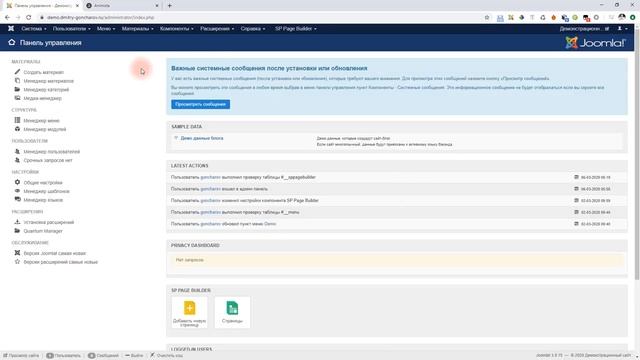Screen dimensions: 640x360
Task: Click the users icon beside Менеджер пользователей
Action: (x=17, y=151)
